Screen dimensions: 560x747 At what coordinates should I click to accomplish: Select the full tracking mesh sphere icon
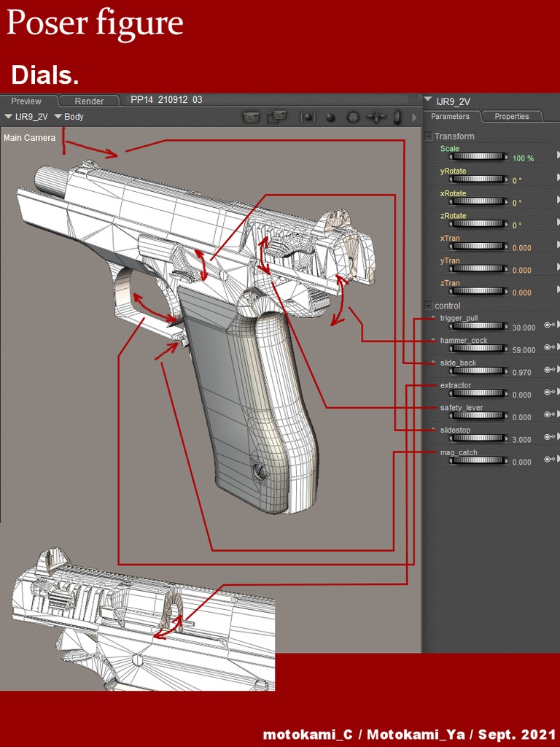click(353, 117)
